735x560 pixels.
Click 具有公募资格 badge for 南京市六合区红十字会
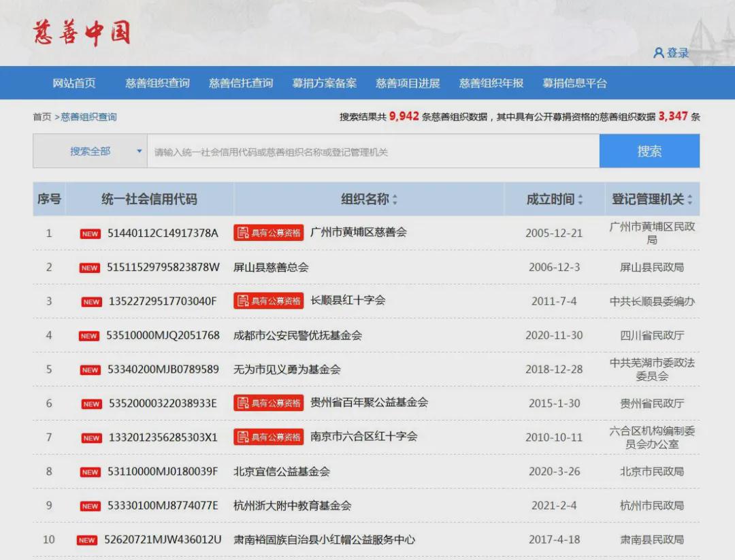click(269, 437)
